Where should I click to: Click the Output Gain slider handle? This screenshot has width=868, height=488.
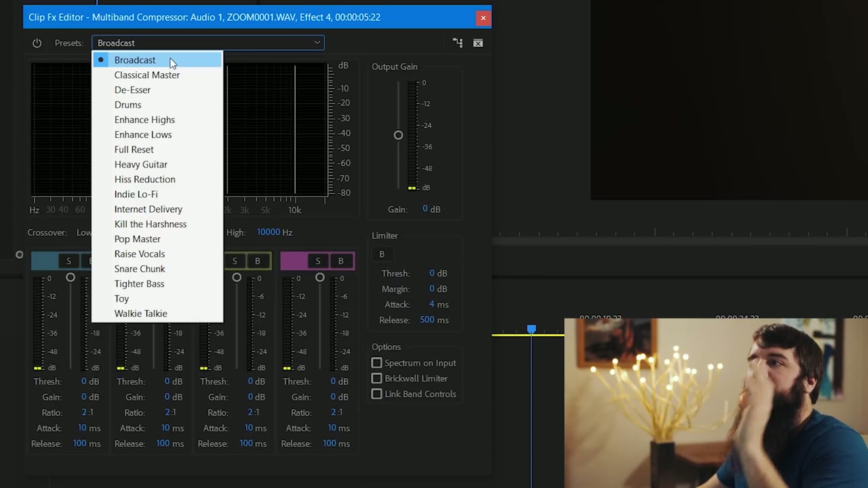[398, 135]
